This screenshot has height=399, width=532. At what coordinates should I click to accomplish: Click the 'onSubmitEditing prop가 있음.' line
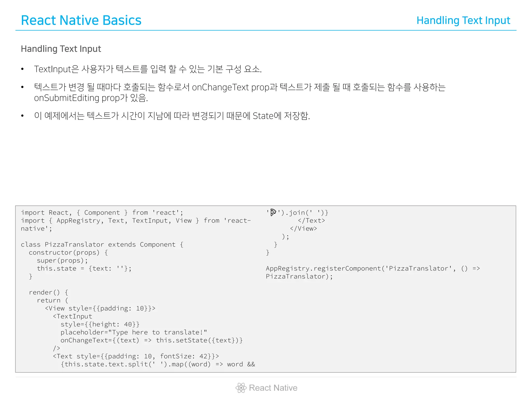(x=91, y=98)
